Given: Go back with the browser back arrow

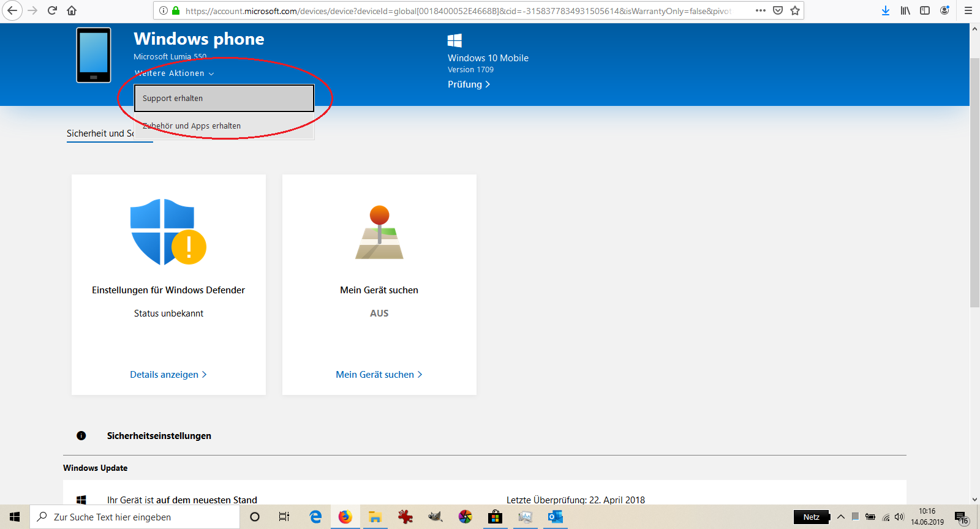Looking at the screenshot, I should (12, 10).
